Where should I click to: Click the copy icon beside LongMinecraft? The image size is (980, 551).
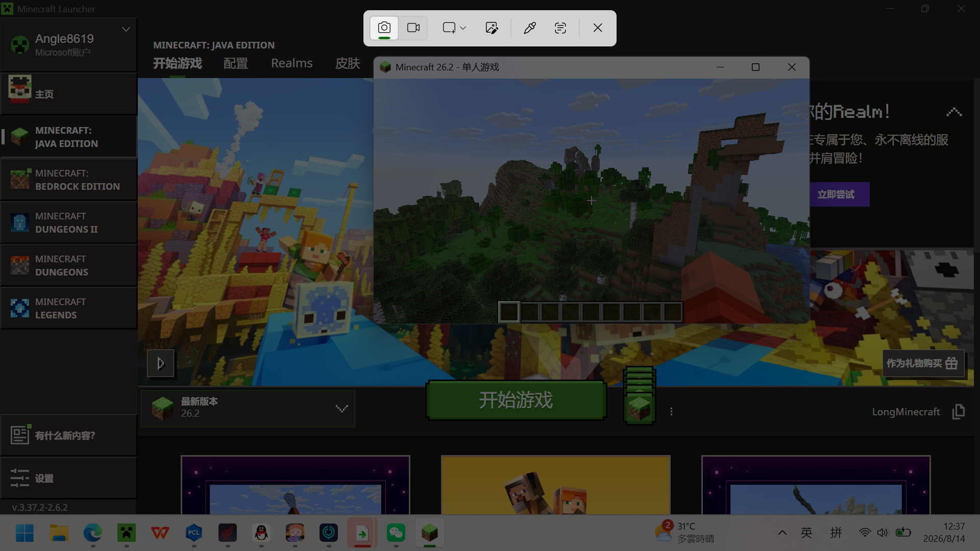pos(958,411)
